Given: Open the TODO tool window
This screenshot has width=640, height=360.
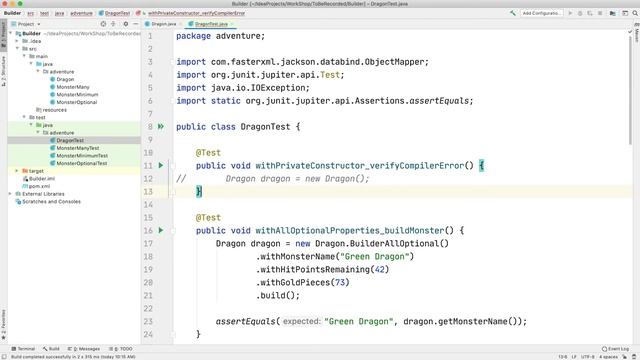Looking at the screenshot, I should (120, 349).
